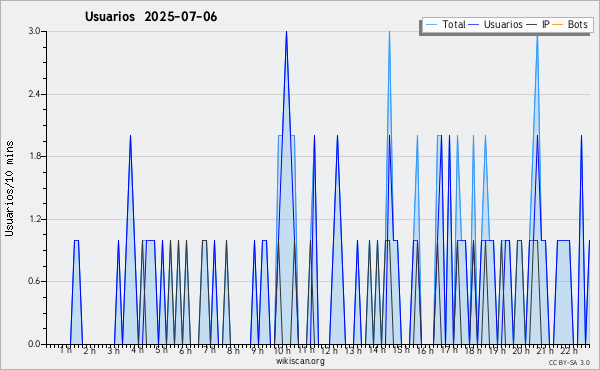Click the '21 h' x-axis label
The width and height of the screenshot is (600, 370).
[545, 350]
